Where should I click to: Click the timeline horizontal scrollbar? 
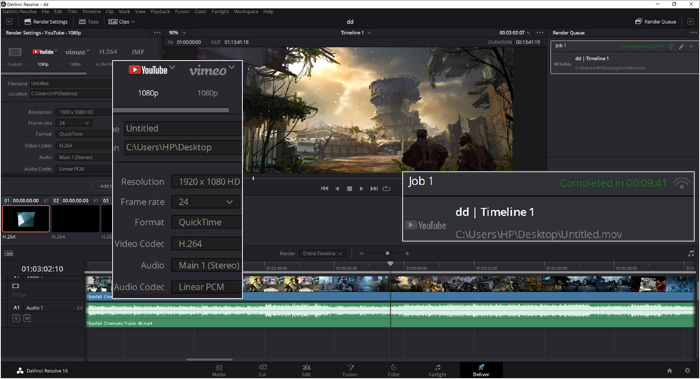click(209, 359)
